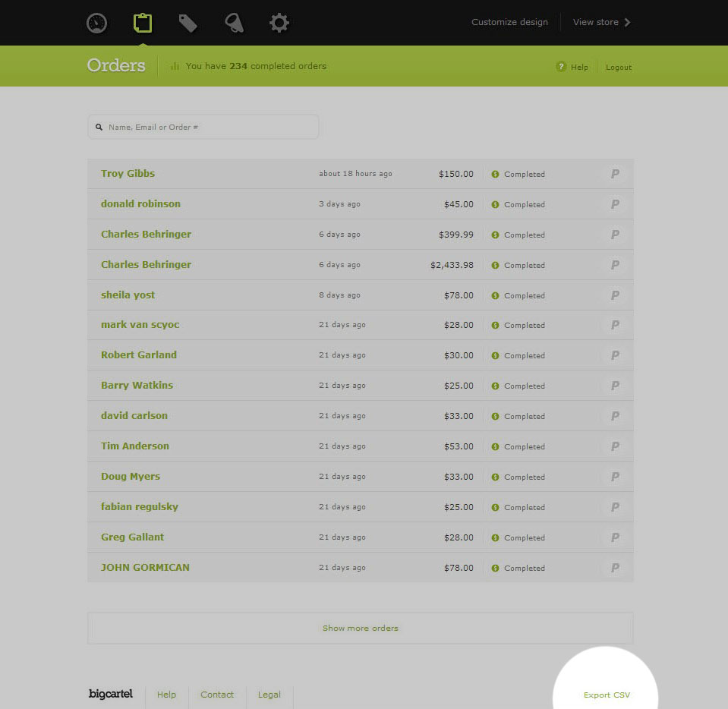The height and width of the screenshot is (709, 728).
Task: Click the Name, Email or Order search field
Action: [x=203, y=127]
